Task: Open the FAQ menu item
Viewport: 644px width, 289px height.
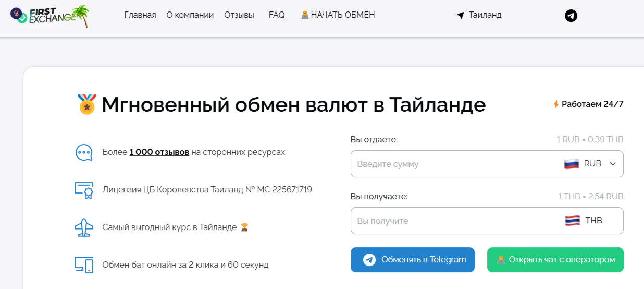Action: (277, 15)
